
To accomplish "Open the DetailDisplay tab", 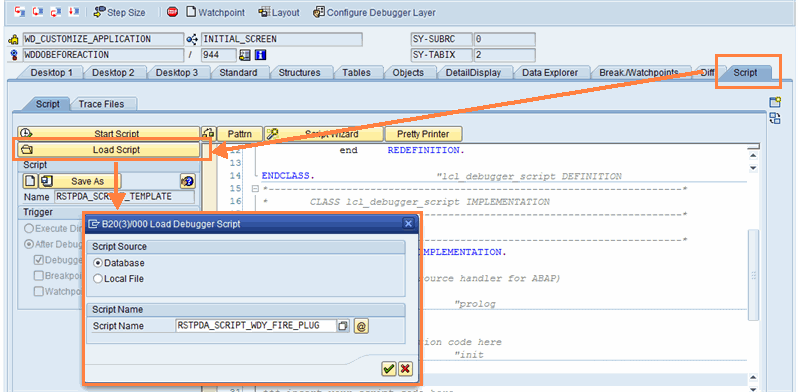I will point(473,73).
